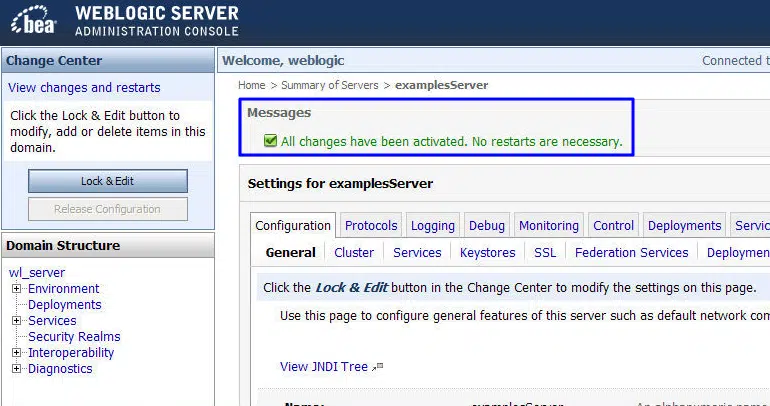Viewport: 770px width, 406px height.
Task: Click the BEA logo in header
Action: [x=33, y=21]
